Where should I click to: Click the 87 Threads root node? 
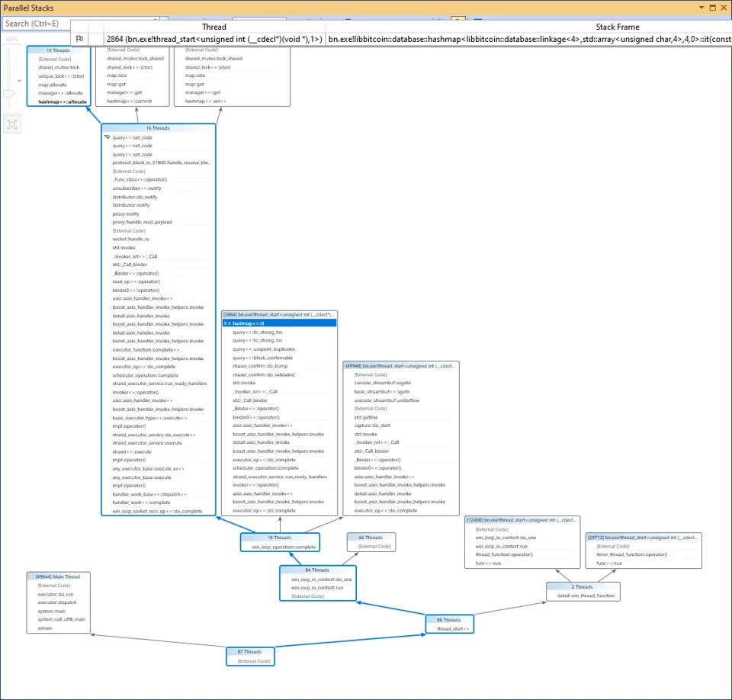click(250, 656)
